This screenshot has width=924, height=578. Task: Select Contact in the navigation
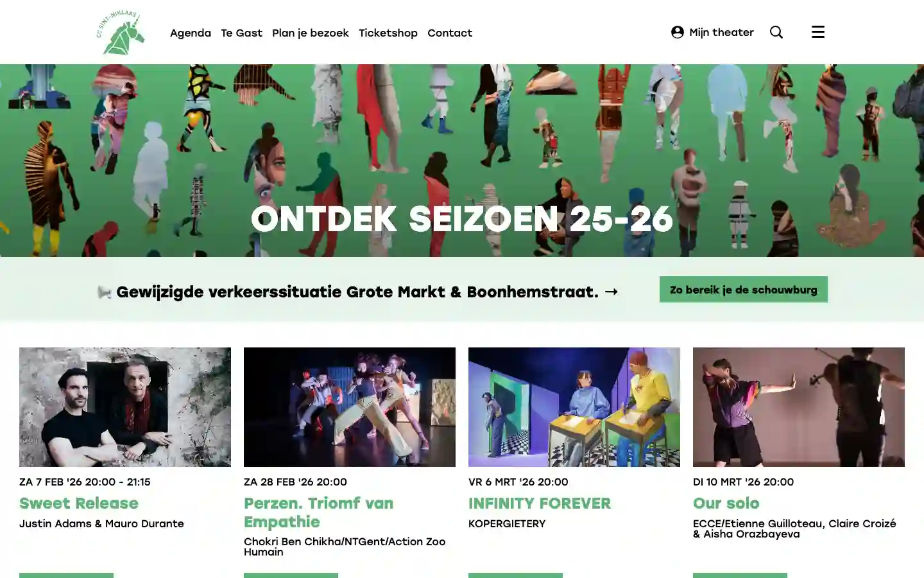tap(450, 33)
